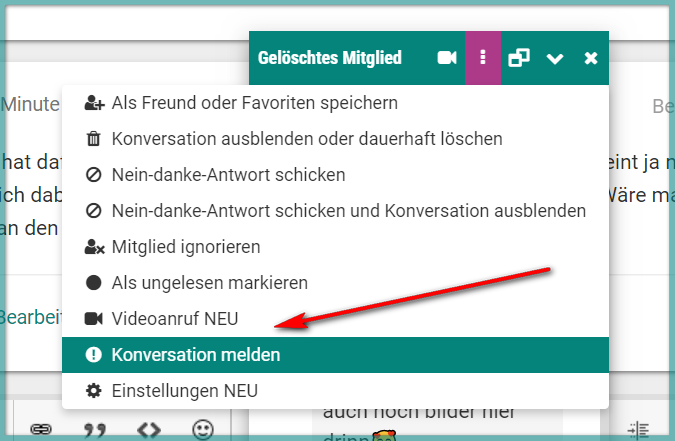Start video call from chat header camera icon

[447, 58]
